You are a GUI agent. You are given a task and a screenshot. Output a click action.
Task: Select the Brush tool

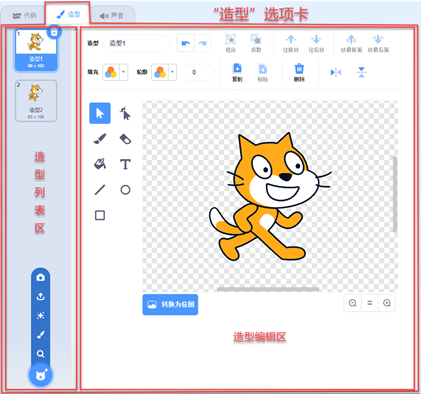(100, 139)
